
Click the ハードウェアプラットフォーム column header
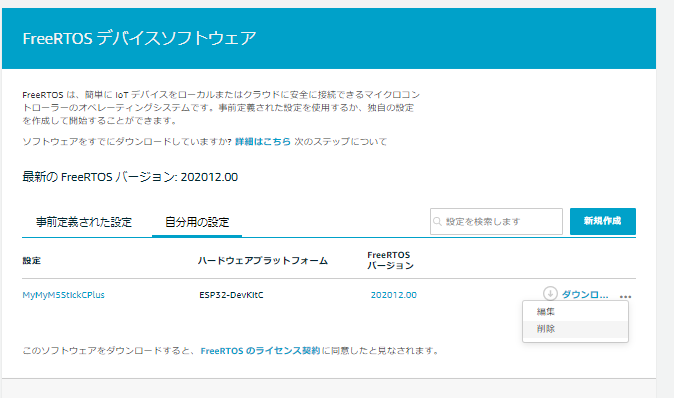[x=263, y=260]
